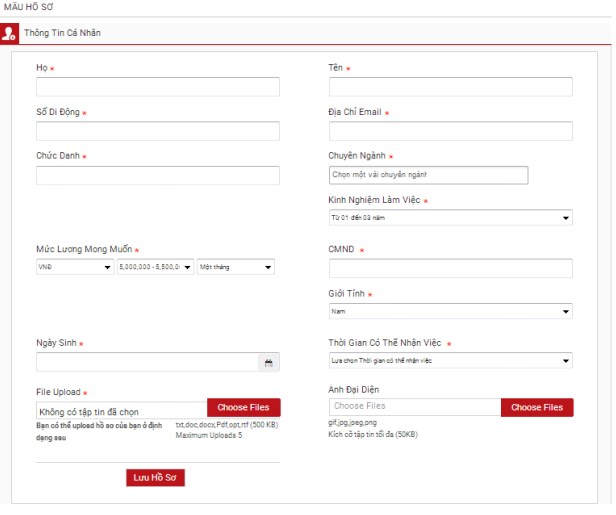Click the Chức Danh input box

pos(158,176)
